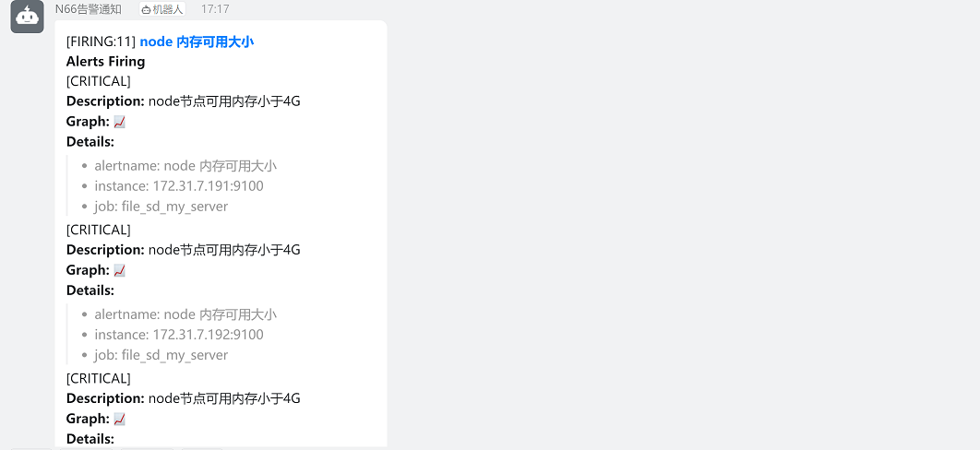
Task: Click the second alert's job: file_sd_my_server line
Action: (161, 355)
